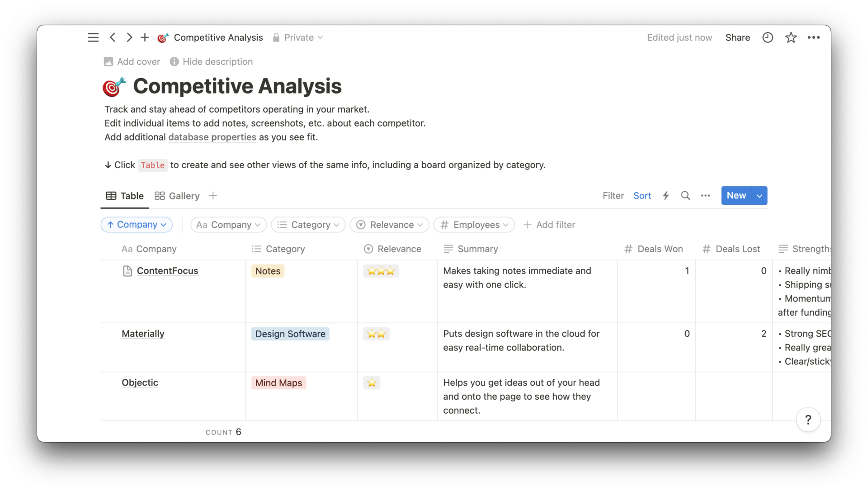Screen dimensions: 868x491
Task: Click Add filter button
Action: [x=549, y=225]
